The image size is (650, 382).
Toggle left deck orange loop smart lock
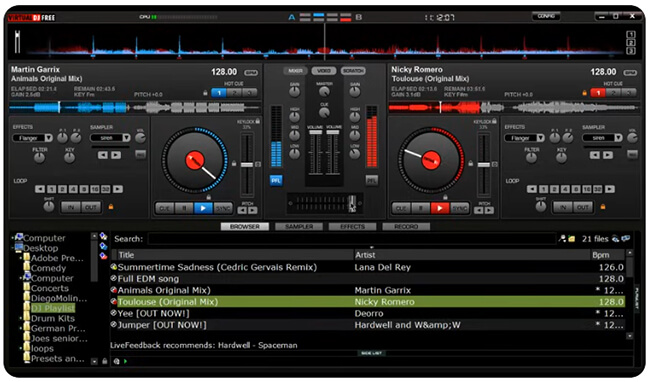111,206
